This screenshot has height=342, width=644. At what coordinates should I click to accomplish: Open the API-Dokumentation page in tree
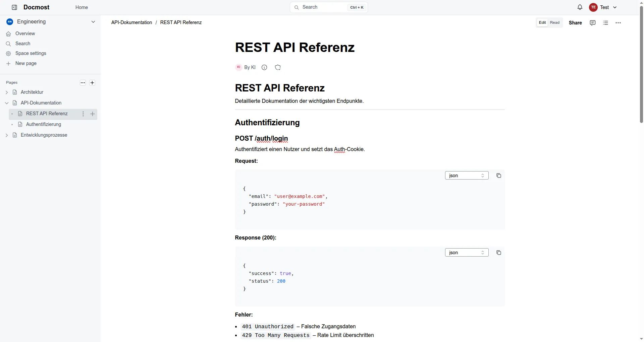41,103
